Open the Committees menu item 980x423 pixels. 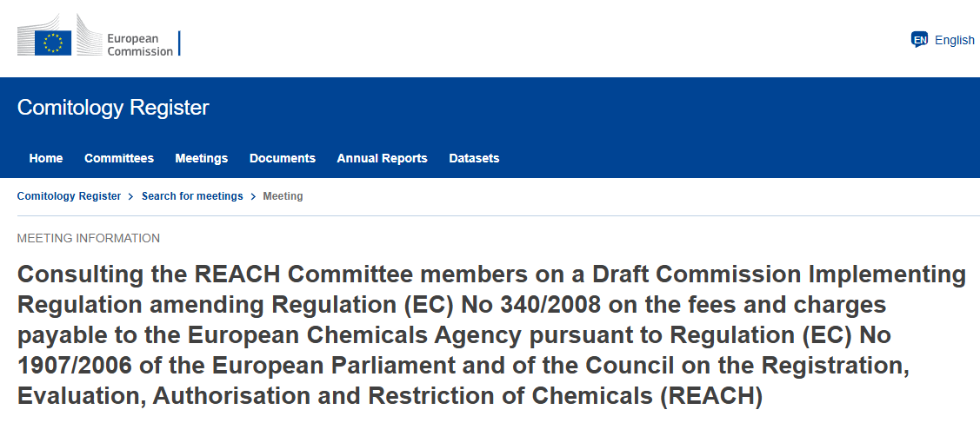[x=119, y=158]
